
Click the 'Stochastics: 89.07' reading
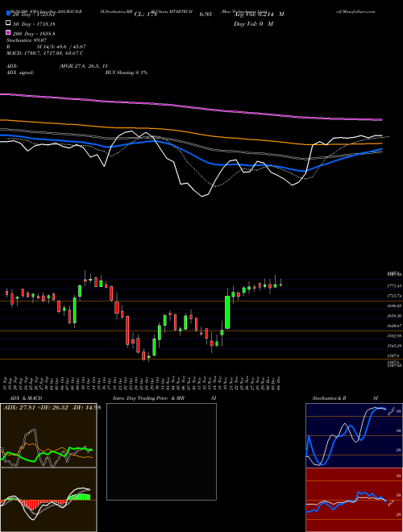[x=26, y=40]
